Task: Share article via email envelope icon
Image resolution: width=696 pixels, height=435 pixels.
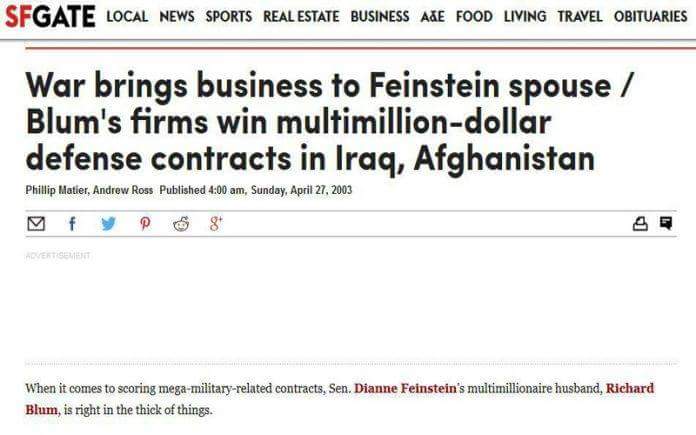Action: coord(35,224)
